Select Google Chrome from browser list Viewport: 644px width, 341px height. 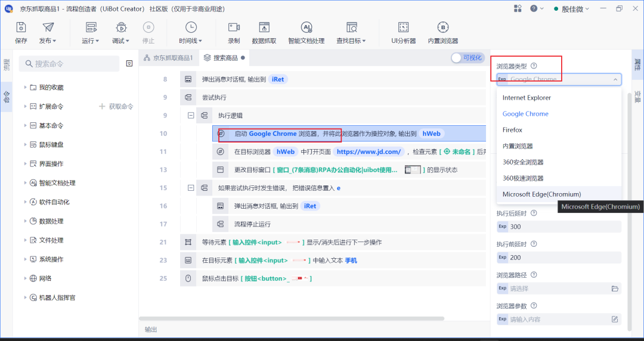point(559,114)
